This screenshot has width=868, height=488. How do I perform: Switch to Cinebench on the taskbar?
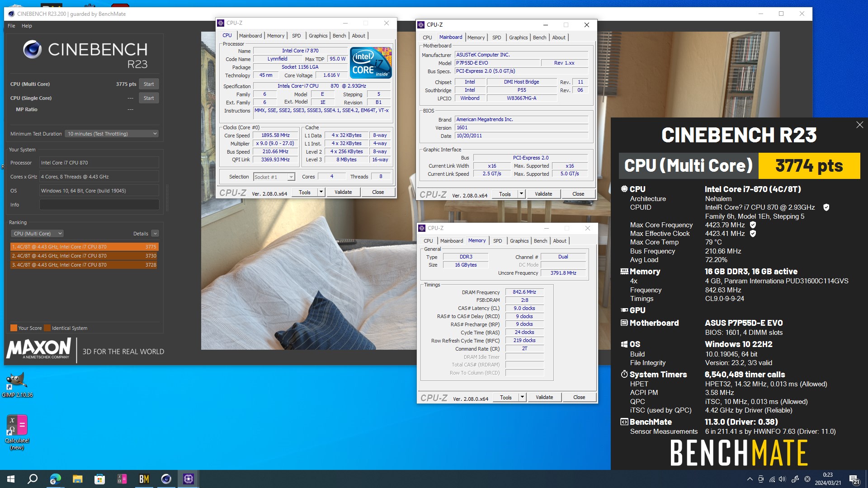click(x=166, y=479)
